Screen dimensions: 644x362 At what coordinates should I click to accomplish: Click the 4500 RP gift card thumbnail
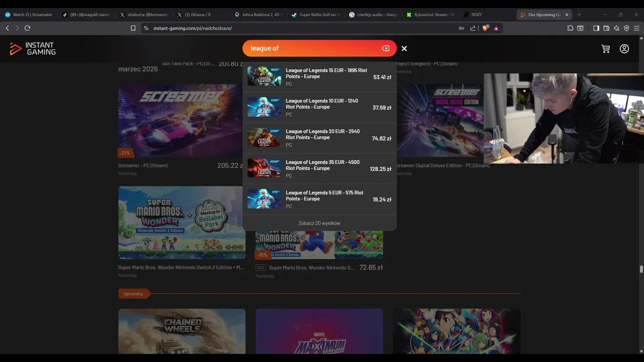[264, 168]
